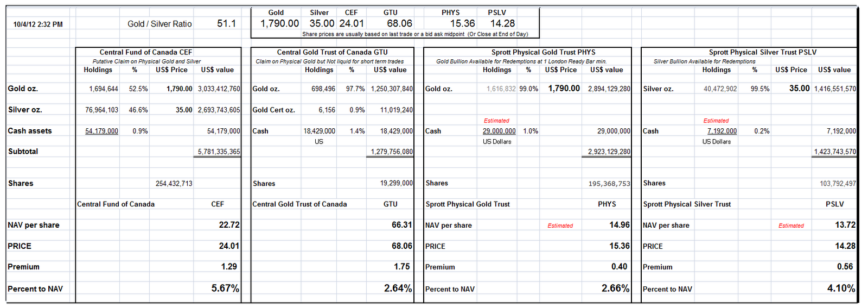The height and width of the screenshot is (307, 868).
Task: Select PSLV estimated NAV per share 13.72
Action: [845, 225]
